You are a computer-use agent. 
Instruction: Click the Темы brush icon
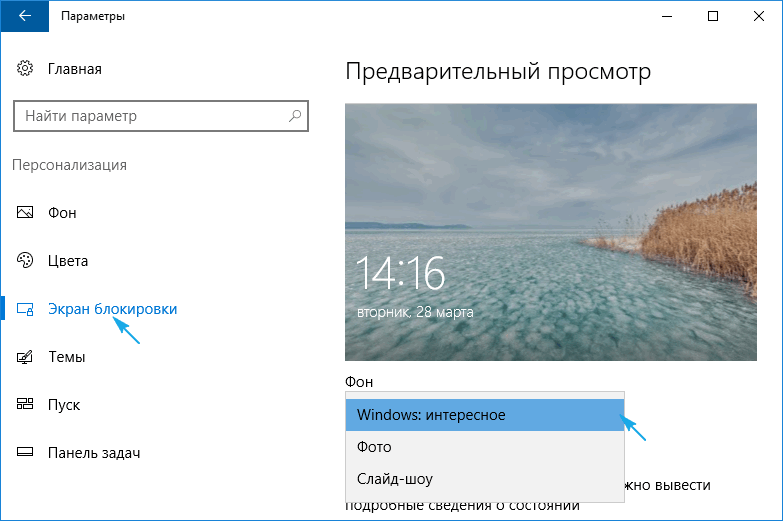pos(25,357)
